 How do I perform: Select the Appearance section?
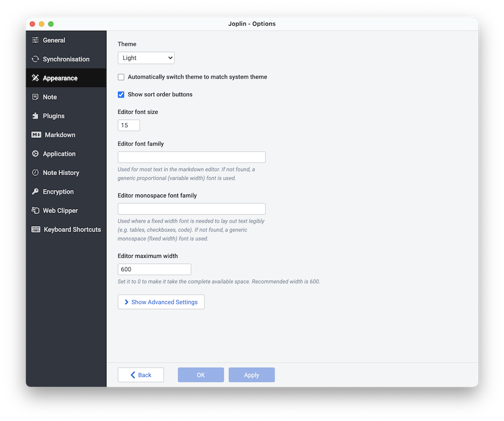pos(60,78)
